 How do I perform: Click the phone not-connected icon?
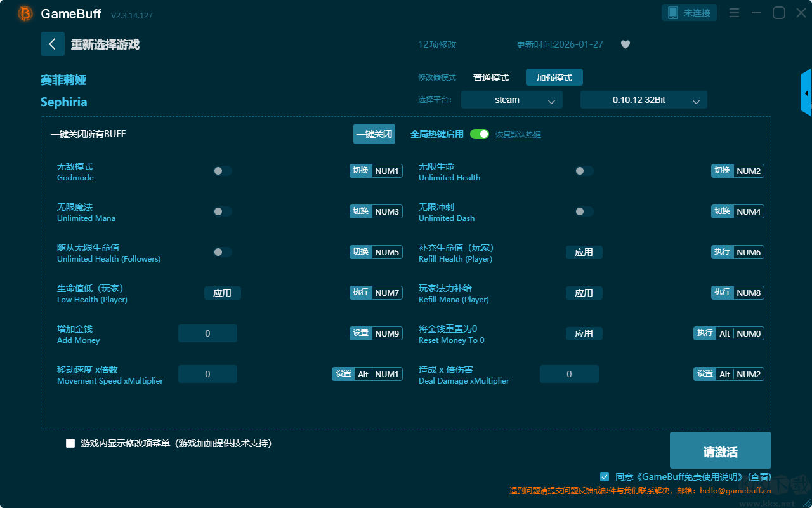coord(673,13)
